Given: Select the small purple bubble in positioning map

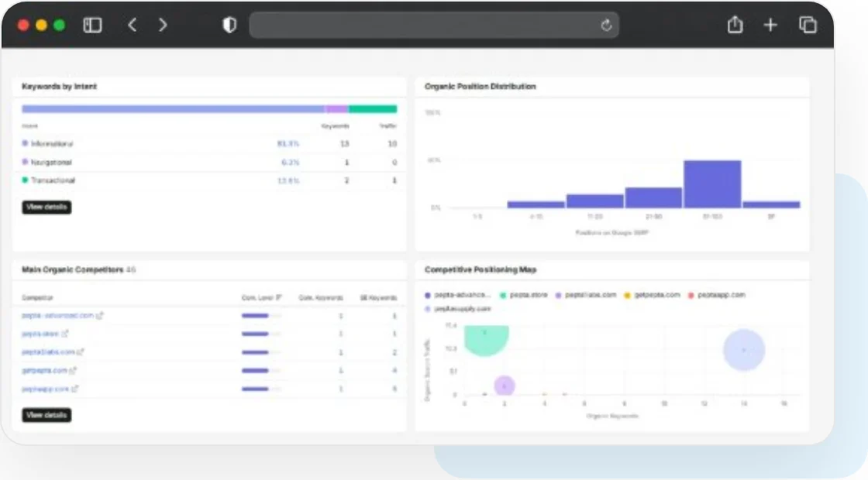Looking at the screenshot, I should pyautogui.click(x=505, y=386).
